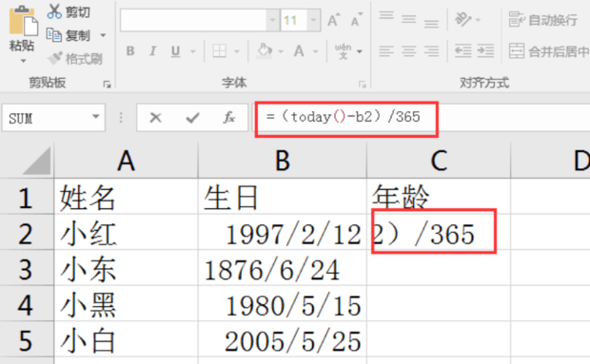Click cell with date 1980/5/15
The width and height of the screenshot is (590, 364).
283,304
